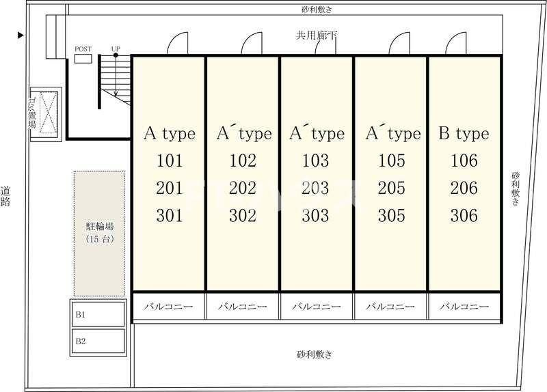Click the bottom 砂利敷き label
Viewport: 547px width, 392px height.
pyautogui.click(x=315, y=354)
